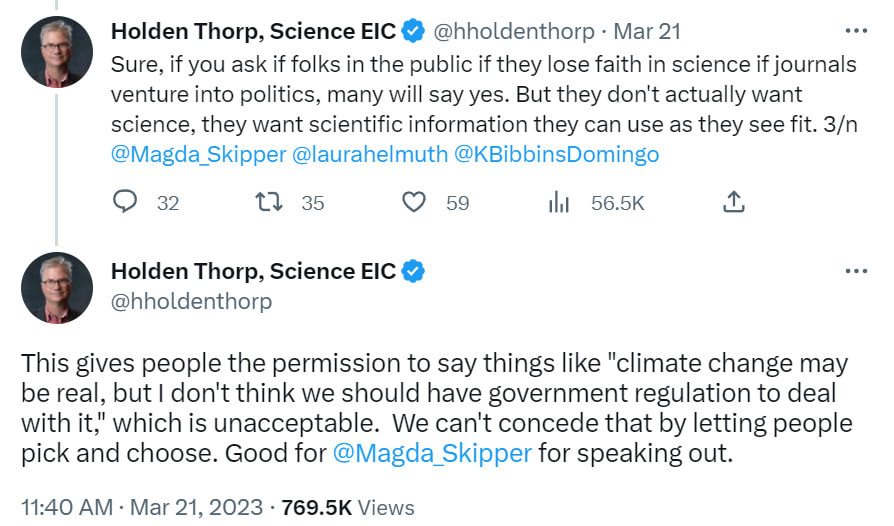Click verified badge on first tweet's author

coord(413,31)
